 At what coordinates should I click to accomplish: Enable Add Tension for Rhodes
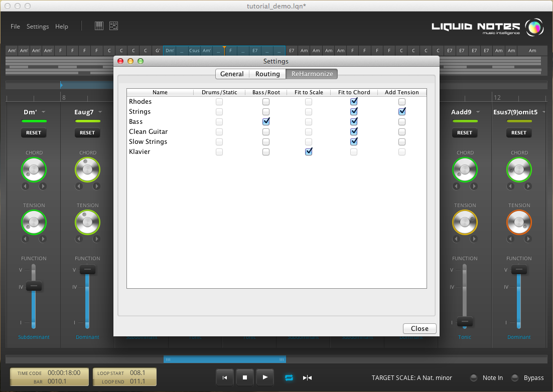[x=401, y=102]
